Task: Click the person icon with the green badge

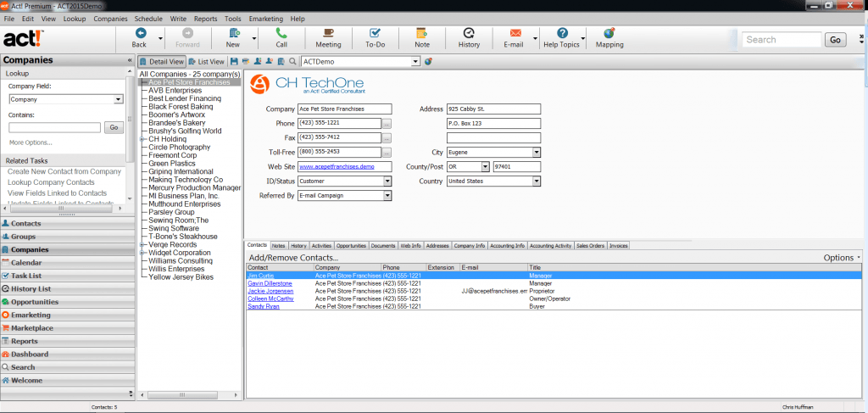Action: tap(258, 61)
